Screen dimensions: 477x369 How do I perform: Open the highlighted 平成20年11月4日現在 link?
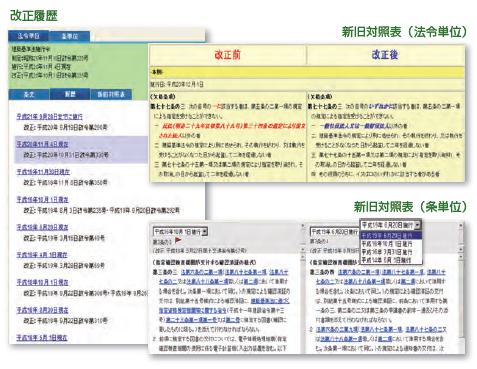pos(42,144)
